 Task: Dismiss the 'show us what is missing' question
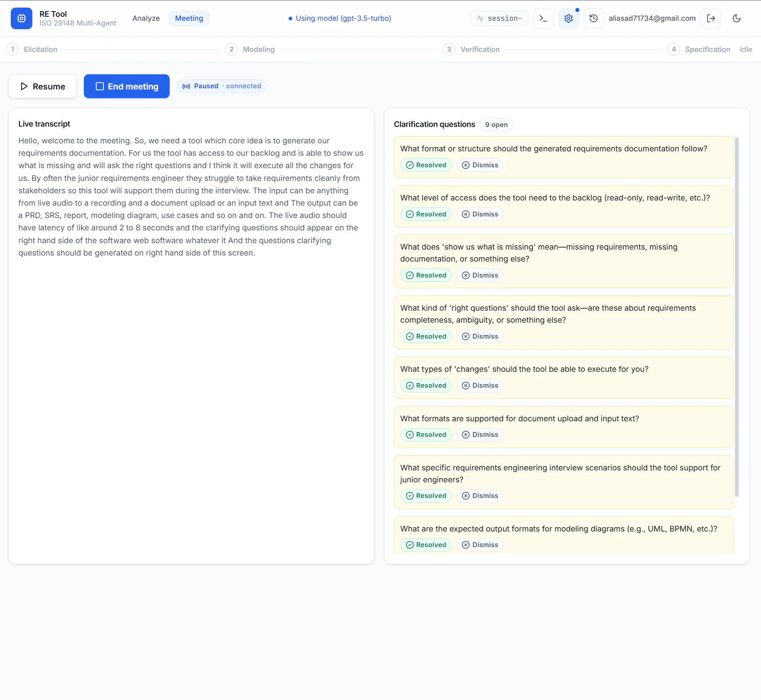click(x=480, y=276)
